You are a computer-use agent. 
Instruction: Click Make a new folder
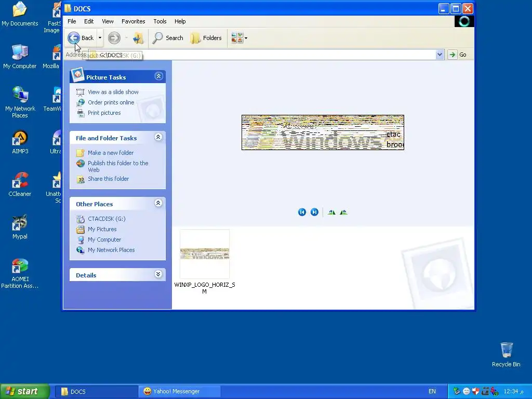click(x=111, y=153)
